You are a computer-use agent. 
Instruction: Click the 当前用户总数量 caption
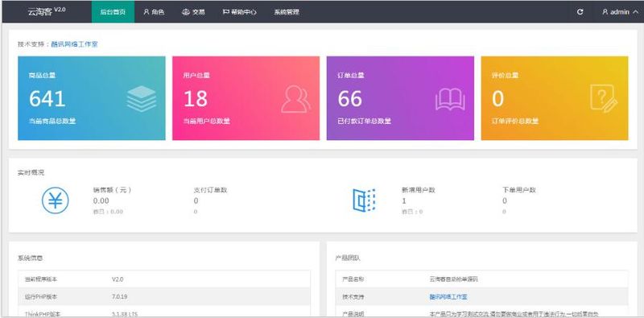pos(207,122)
